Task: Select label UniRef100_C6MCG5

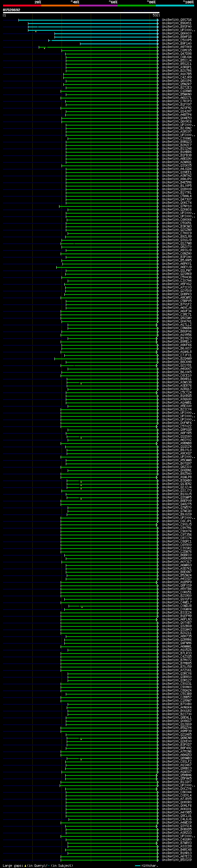Action: pyautogui.click(x=177, y=50)
